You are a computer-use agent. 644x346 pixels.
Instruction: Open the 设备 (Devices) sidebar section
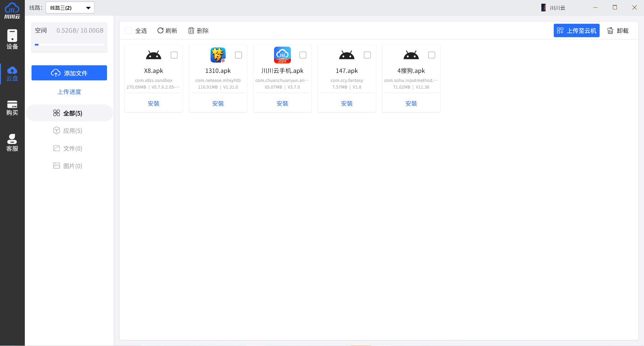tap(12, 39)
